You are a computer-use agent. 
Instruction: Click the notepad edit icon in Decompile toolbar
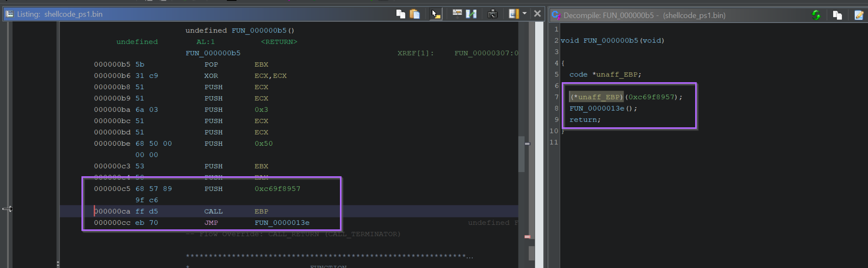[859, 15]
